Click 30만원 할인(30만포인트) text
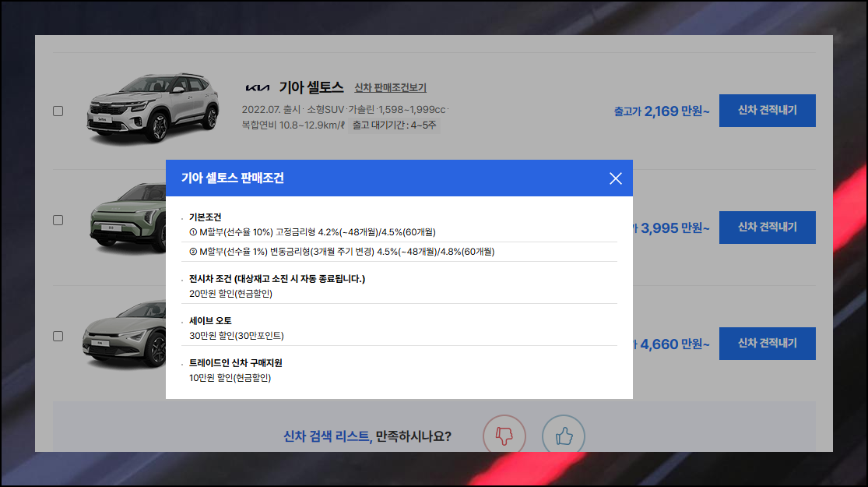Image resolution: width=868 pixels, height=487 pixels. tap(237, 336)
